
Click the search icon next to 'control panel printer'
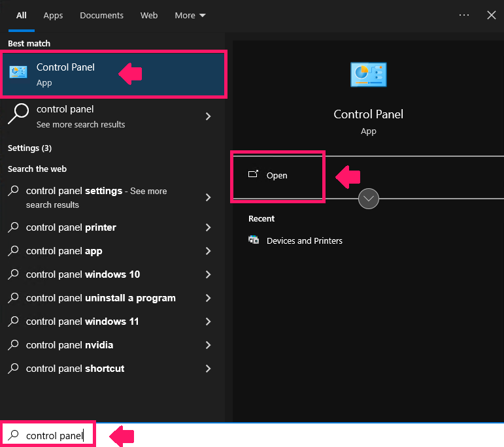click(x=13, y=227)
